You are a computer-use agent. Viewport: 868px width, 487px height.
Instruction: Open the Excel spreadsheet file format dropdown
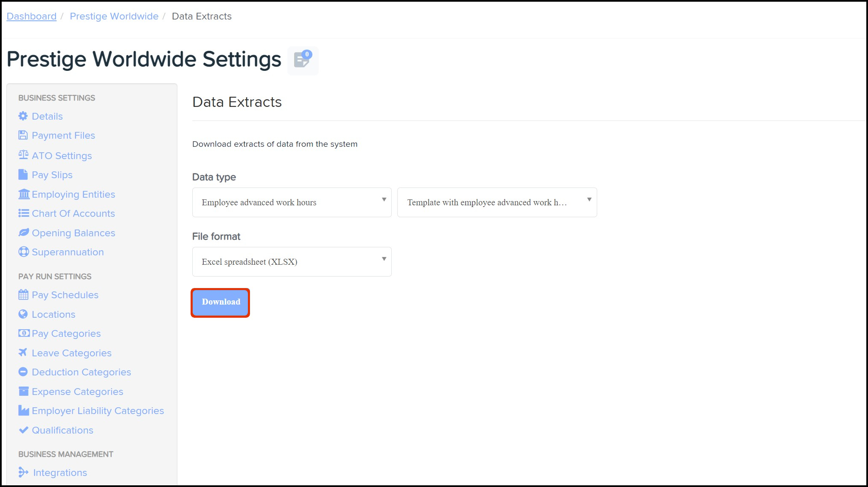coord(292,262)
